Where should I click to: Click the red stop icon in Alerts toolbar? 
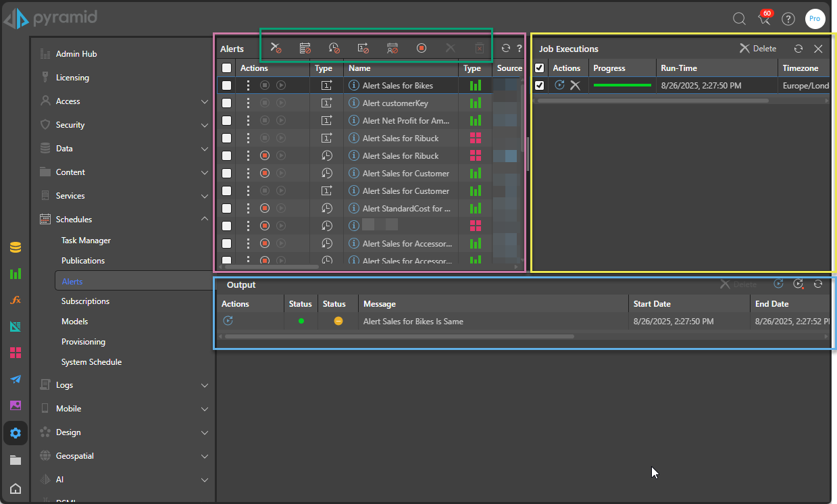click(x=422, y=48)
